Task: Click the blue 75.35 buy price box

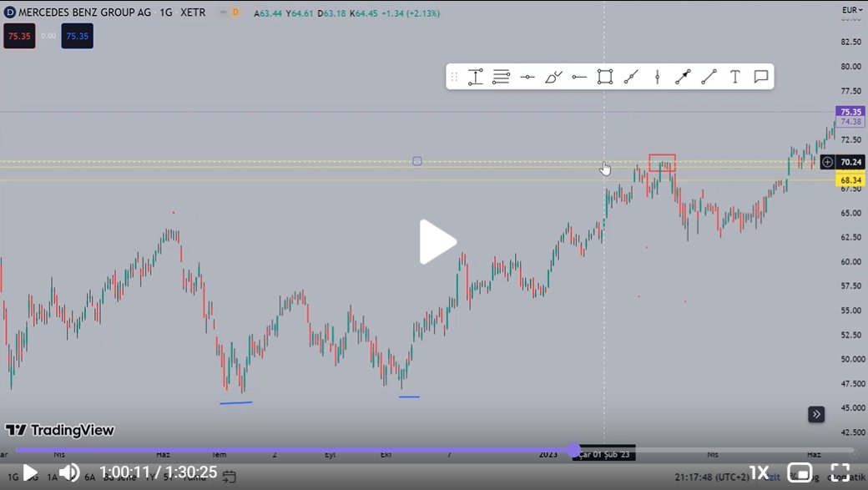Action: pyautogui.click(x=77, y=36)
